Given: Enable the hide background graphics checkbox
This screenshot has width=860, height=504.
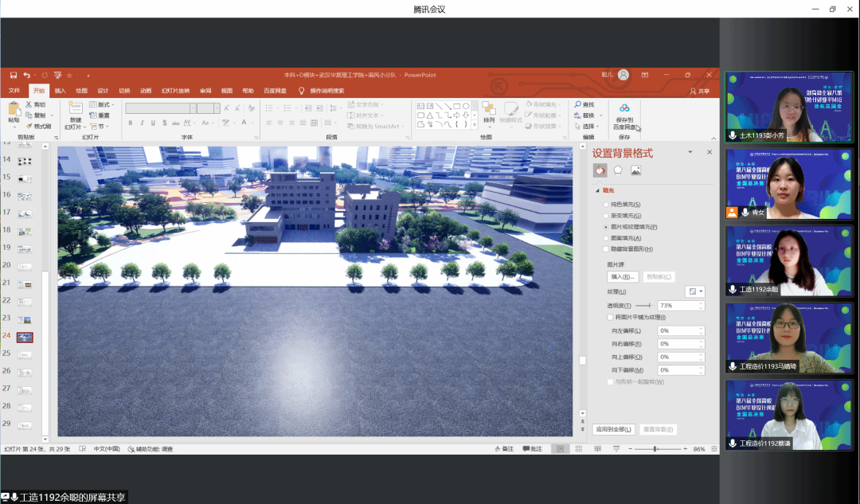Looking at the screenshot, I should tap(606, 249).
